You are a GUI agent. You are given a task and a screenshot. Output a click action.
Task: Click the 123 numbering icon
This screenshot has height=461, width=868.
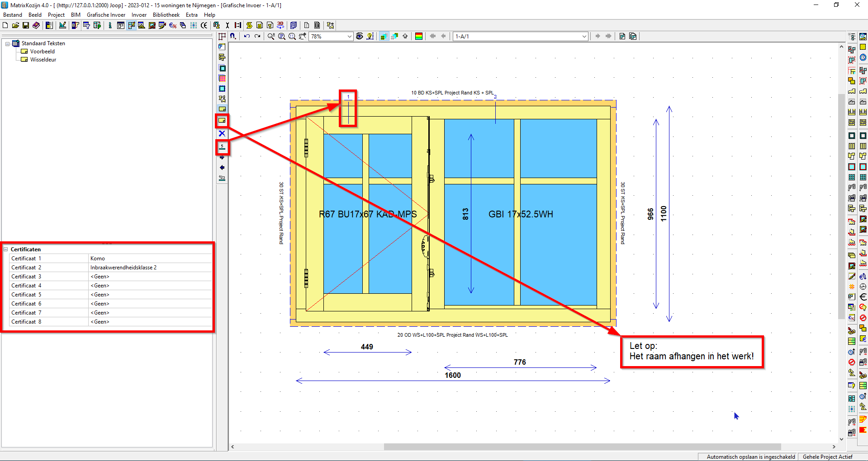click(222, 178)
